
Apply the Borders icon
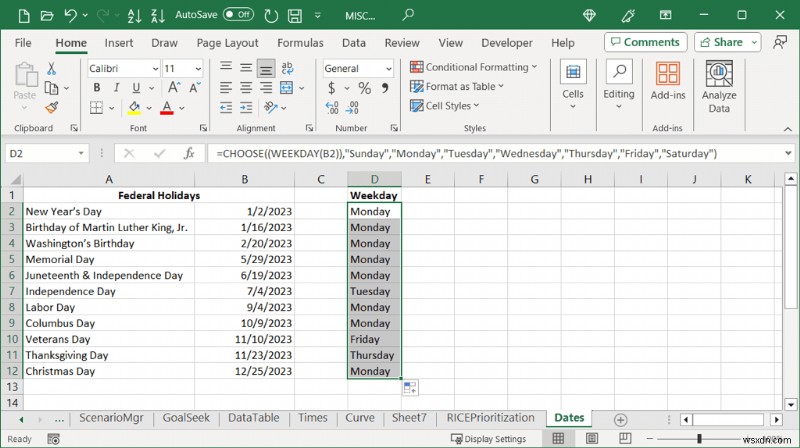[x=96, y=108]
